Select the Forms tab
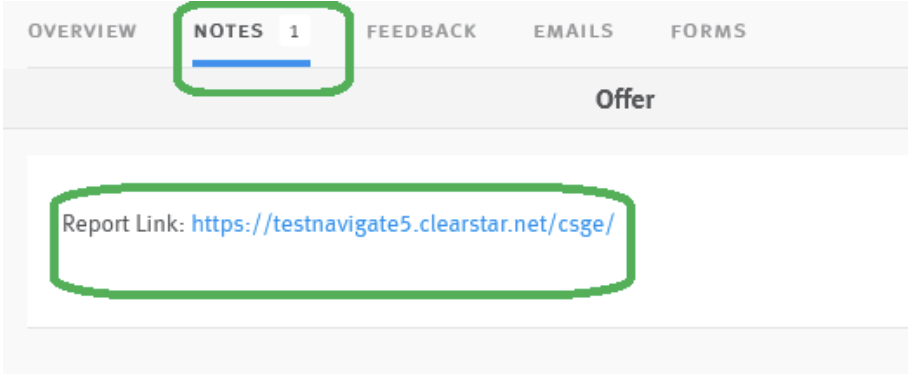Viewport: 908px width, 374px height. tap(708, 31)
